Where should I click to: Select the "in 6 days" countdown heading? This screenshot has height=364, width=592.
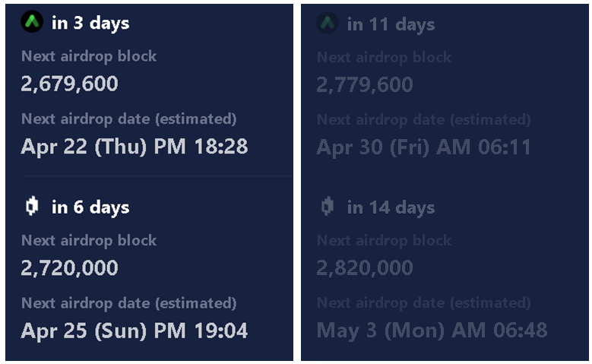90,207
